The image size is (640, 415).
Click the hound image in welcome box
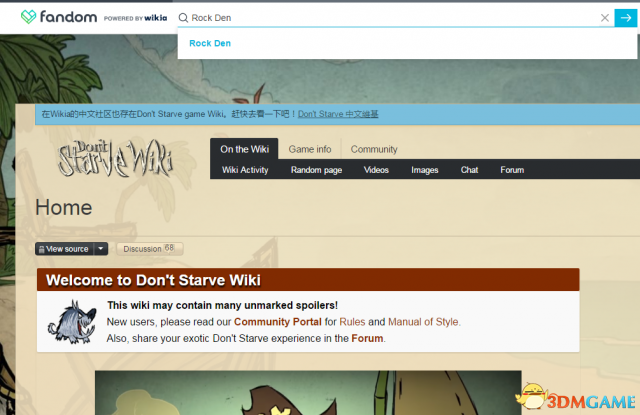[72, 322]
